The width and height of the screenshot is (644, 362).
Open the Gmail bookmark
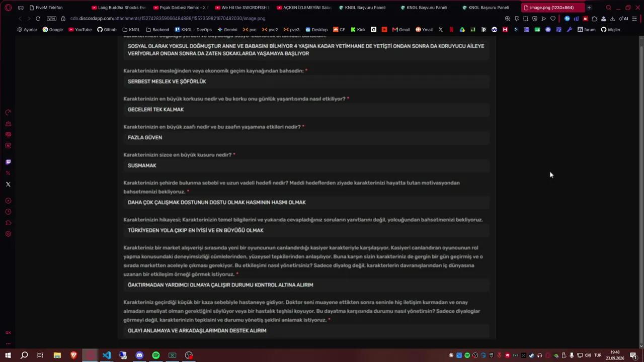point(401,30)
